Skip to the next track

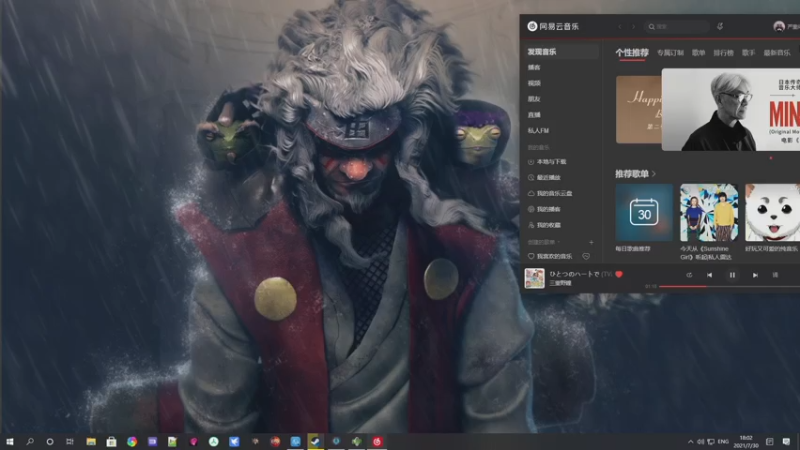click(755, 275)
